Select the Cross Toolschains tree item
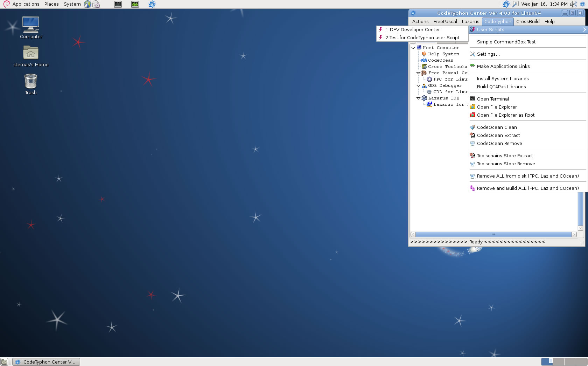588x366 pixels. pyautogui.click(x=447, y=67)
